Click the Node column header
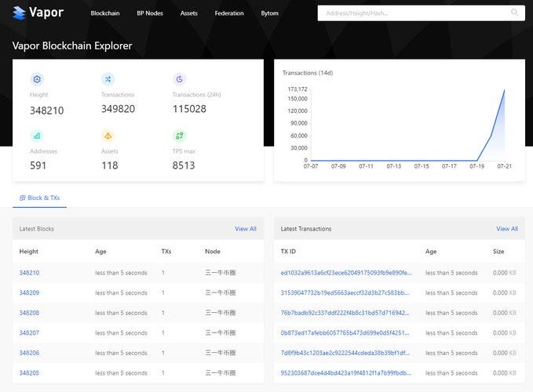Screen dimensions: 533x392 point(213,252)
